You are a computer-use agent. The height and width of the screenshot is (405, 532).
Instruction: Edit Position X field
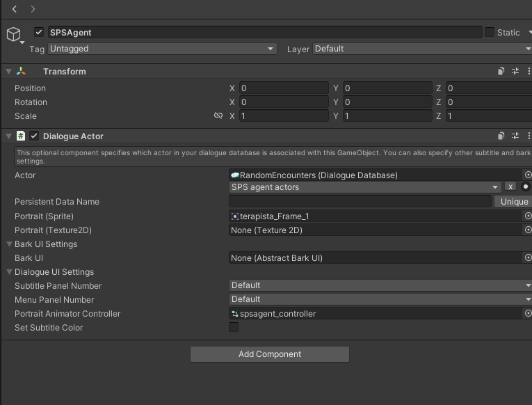click(x=284, y=88)
